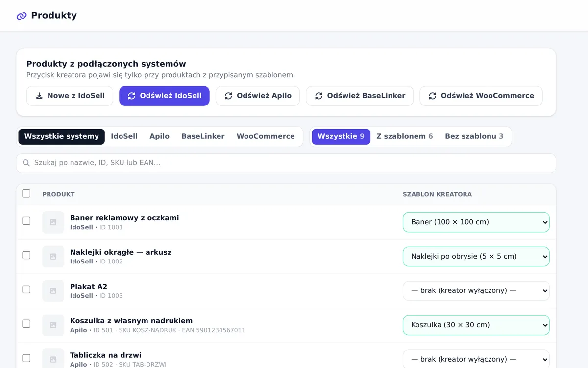This screenshot has width=588, height=368.
Task: Open template dropdown for Tabliczka na drzwi
Action: click(476, 359)
